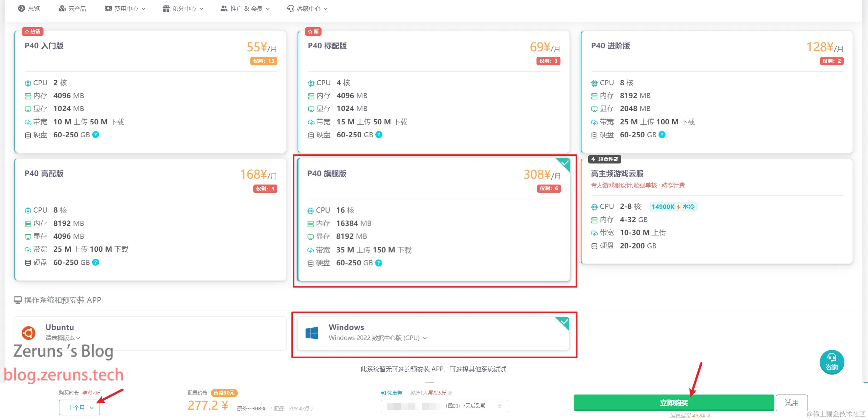Click the 试用 trial button
This screenshot has height=420, width=868.
coord(791,403)
